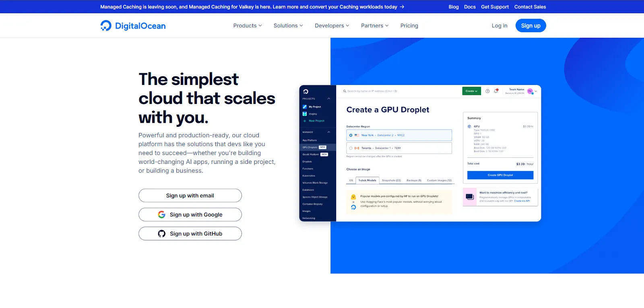Viewport: 644px width, 308px height.
Task: Switch to the OS image tab
Action: point(351,180)
